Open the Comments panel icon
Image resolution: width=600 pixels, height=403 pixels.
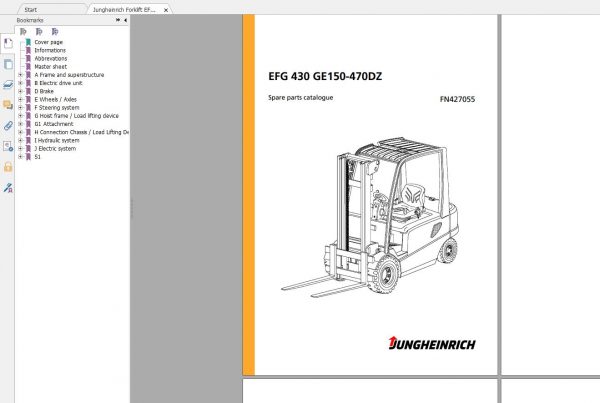point(8,105)
